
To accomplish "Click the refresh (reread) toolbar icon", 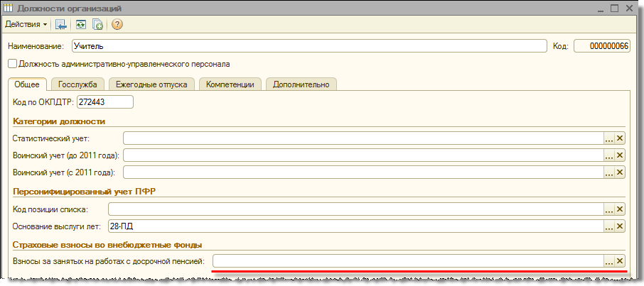I will point(81,24).
